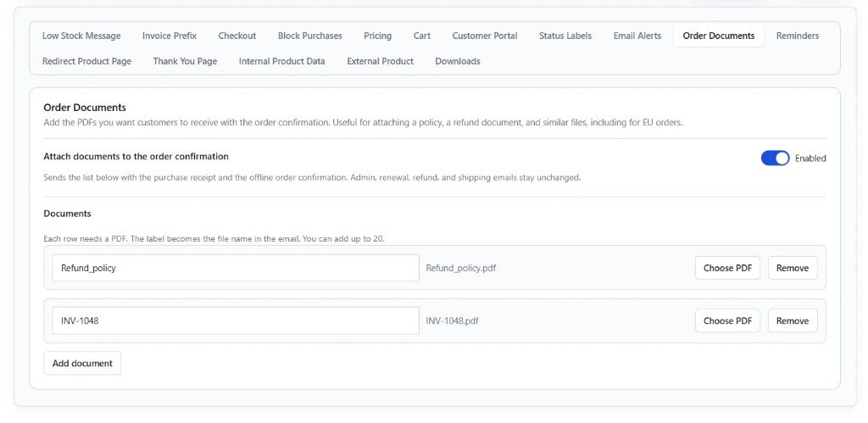Click the 'Attach documents to the order confirmation' label

pos(136,157)
